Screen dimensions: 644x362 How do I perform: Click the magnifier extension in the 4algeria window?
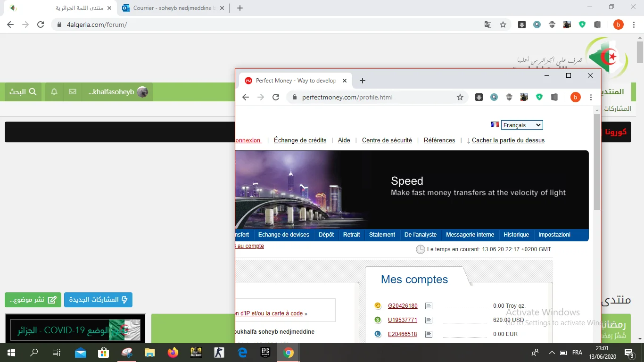pyautogui.click(x=537, y=25)
